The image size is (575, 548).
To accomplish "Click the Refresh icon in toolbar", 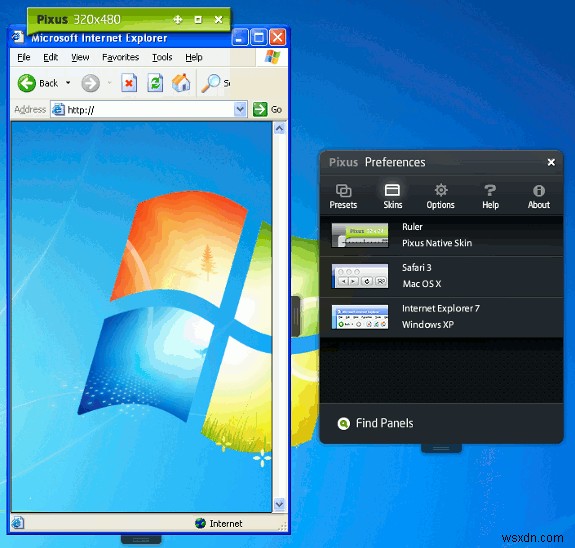I will pyautogui.click(x=155, y=83).
